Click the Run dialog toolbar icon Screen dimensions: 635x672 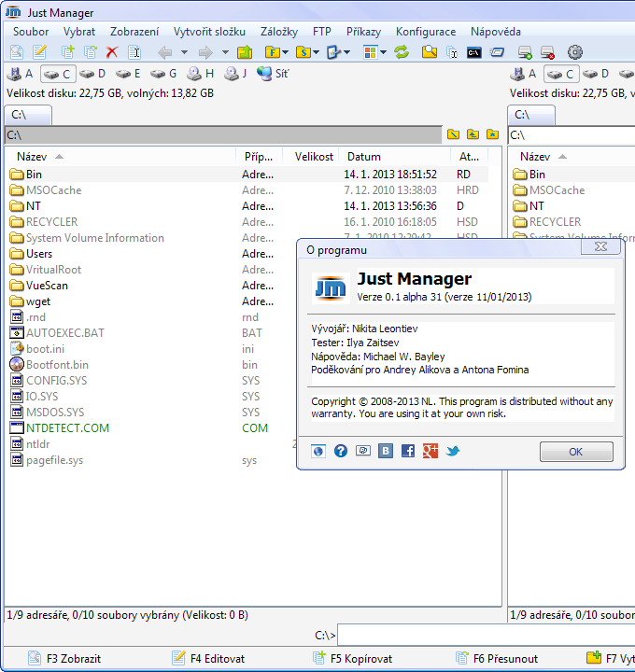497,52
